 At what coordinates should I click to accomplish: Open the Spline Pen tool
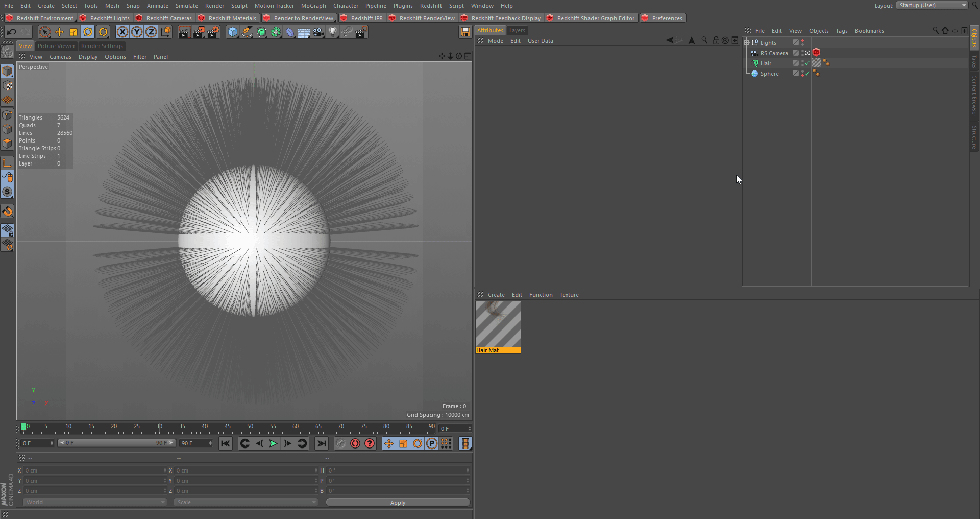247,32
